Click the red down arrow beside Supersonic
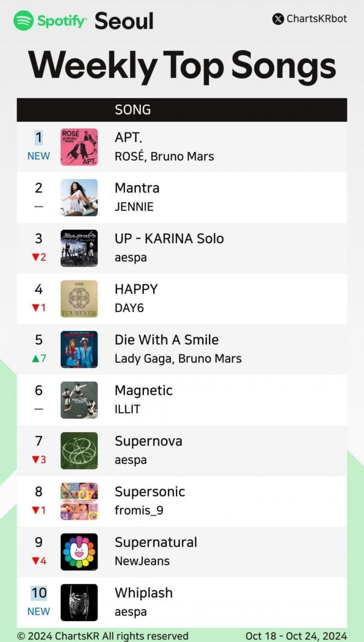 (x=35, y=510)
